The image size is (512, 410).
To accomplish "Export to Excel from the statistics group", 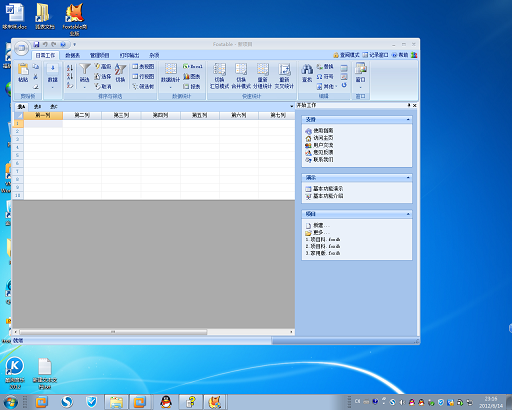I will pyautogui.click(x=193, y=67).
